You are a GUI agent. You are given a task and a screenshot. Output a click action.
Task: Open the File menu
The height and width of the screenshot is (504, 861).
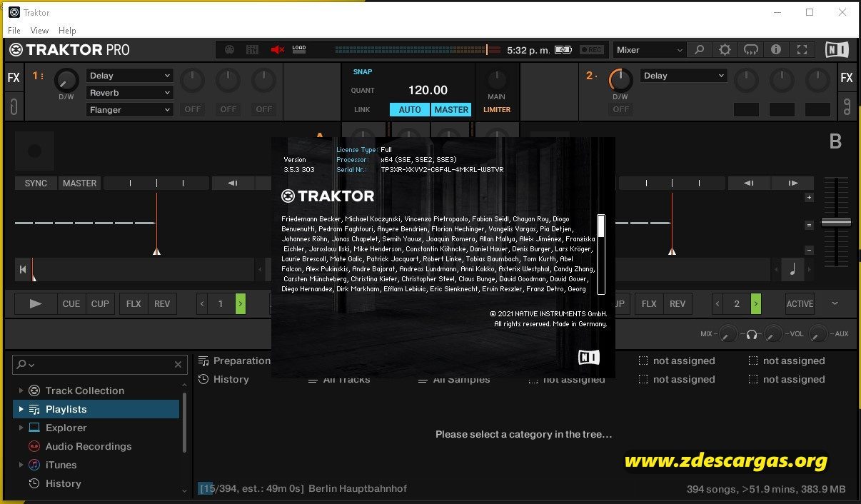(14, 31)
